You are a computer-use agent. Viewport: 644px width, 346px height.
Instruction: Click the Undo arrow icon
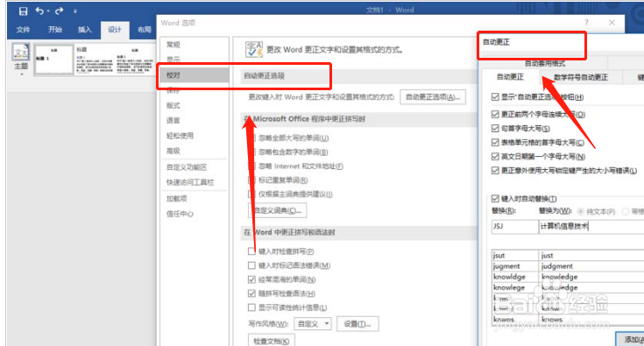(39, 11)
